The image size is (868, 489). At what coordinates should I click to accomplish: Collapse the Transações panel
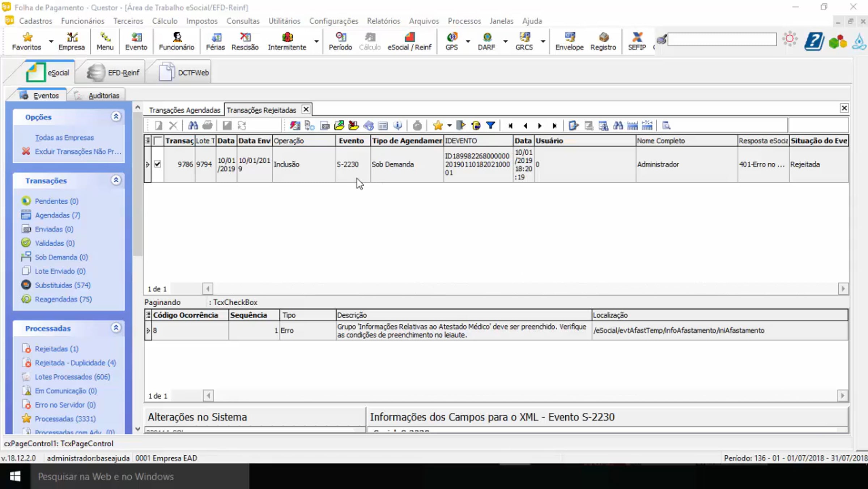click(x=116, y=180)
